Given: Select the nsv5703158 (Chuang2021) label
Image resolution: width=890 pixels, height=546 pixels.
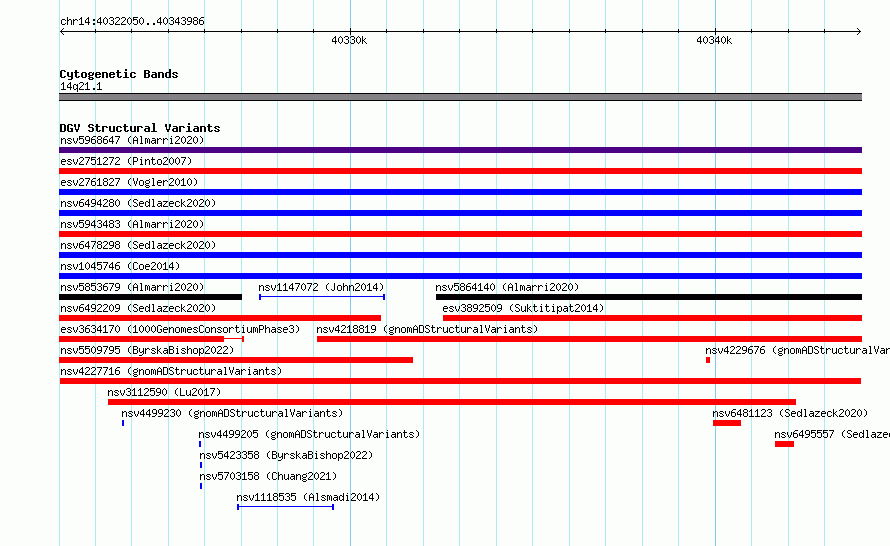Looking at the screenshot, I should 268,476.
